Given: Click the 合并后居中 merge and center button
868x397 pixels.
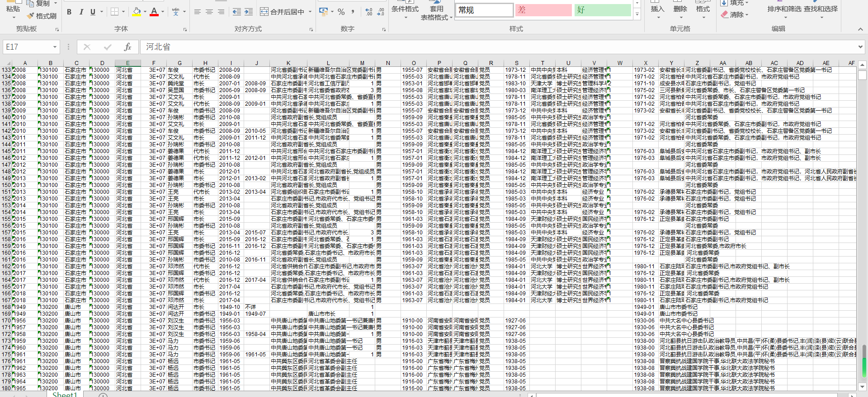Looking at the screenshot, I should pos(283,12).
